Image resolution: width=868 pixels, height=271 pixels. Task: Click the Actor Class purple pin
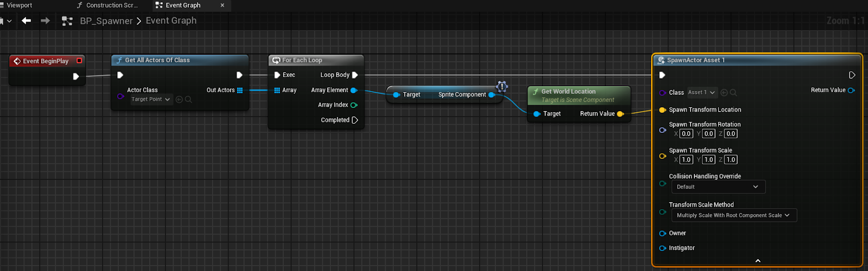pos(120,96)
